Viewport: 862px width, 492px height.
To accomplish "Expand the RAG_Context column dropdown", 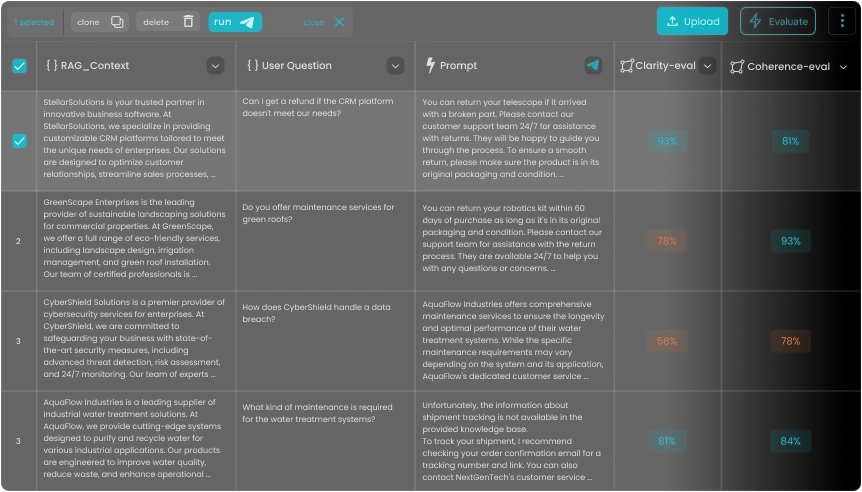I will [216, 66].
